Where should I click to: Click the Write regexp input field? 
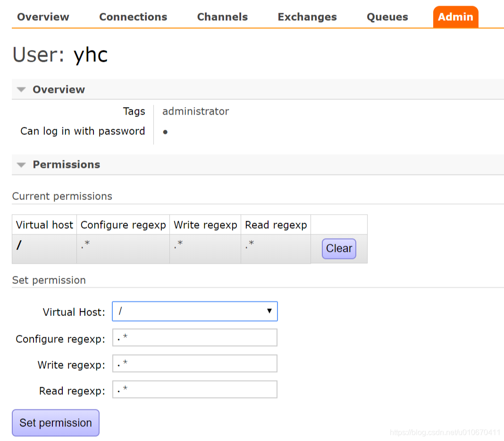(194, 363)
